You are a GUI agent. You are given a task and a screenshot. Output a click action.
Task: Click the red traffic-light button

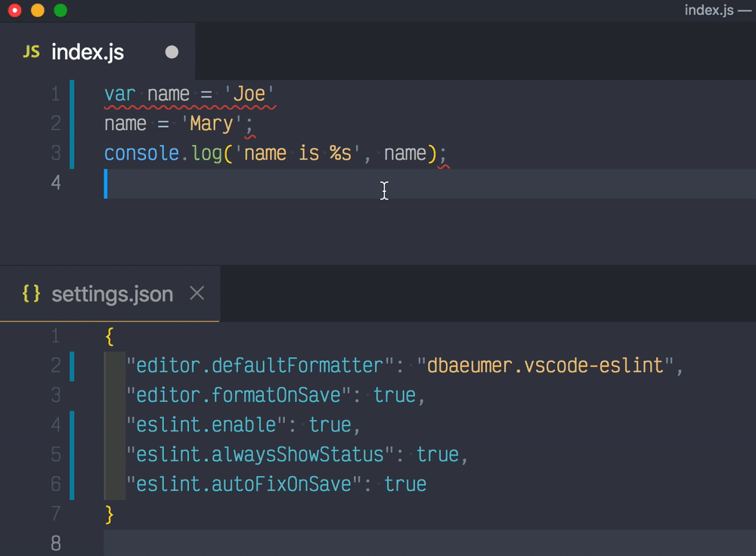pos(14,11)
